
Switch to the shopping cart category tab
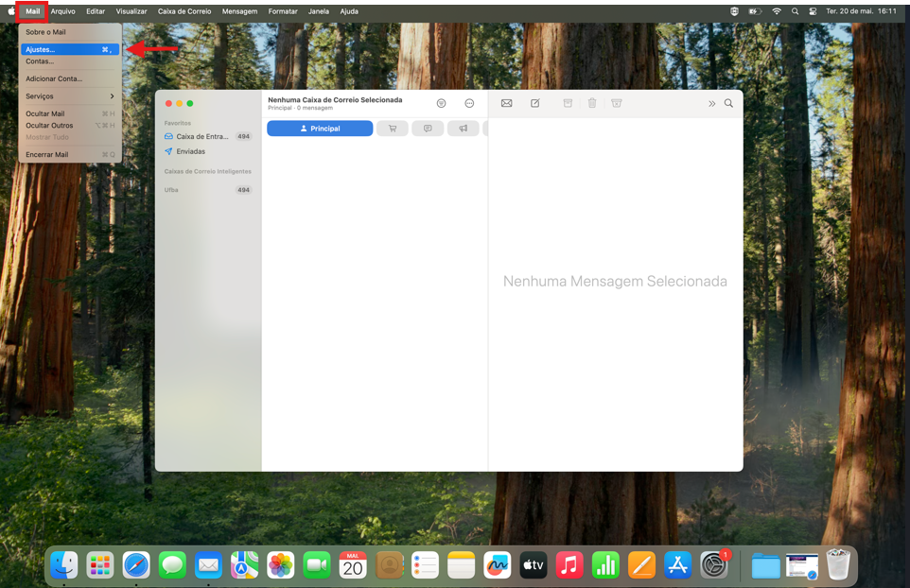click(x=393, y=129)
